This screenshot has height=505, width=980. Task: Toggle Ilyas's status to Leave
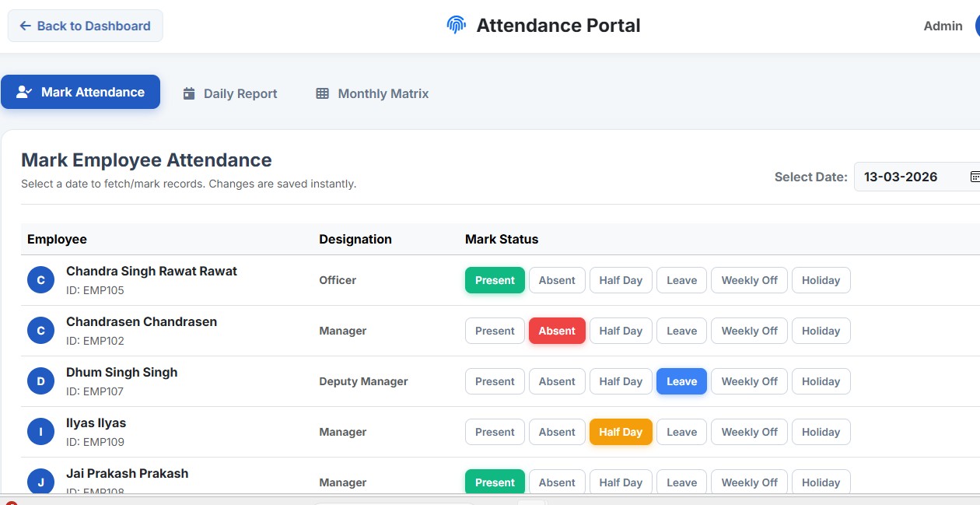tap(681, 431)
